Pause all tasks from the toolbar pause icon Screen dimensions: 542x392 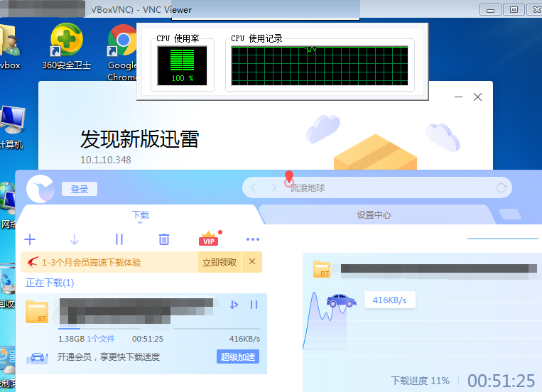click(x=119, y=239)
